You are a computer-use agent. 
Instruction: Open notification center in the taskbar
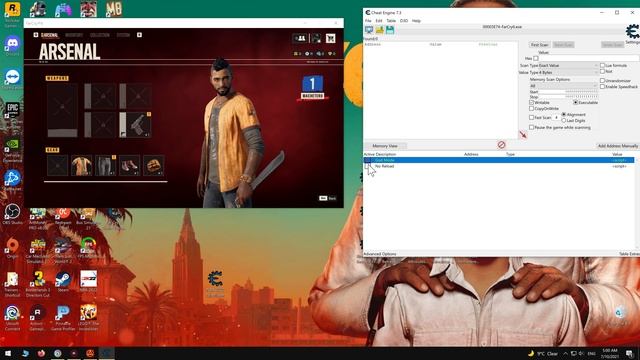(630, 353)
